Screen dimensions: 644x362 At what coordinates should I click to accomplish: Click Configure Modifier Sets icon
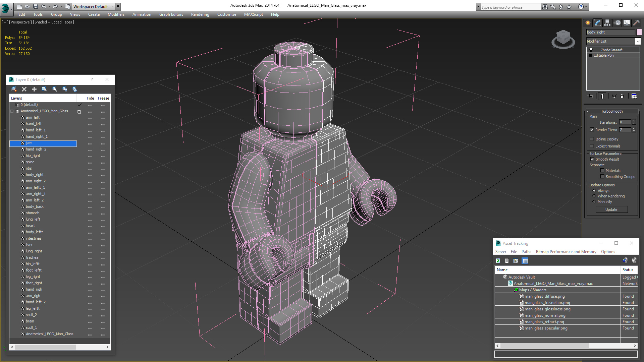[x=634, y=96]
